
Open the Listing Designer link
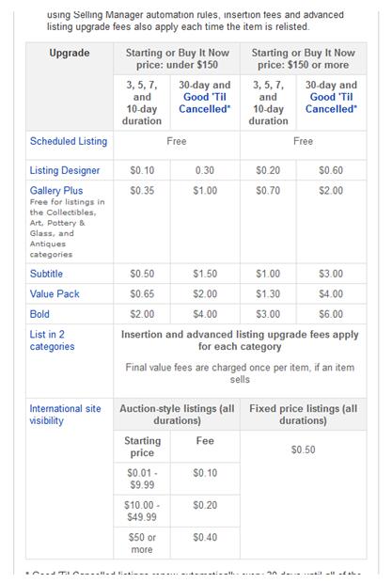[65, 170]
